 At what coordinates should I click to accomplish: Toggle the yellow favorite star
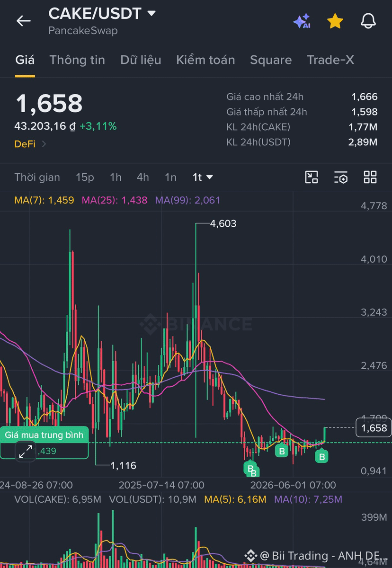[335, 21]
